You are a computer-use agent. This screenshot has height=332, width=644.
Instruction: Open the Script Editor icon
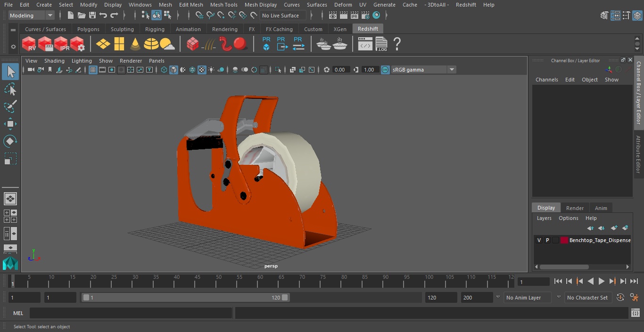click(635, 313)
